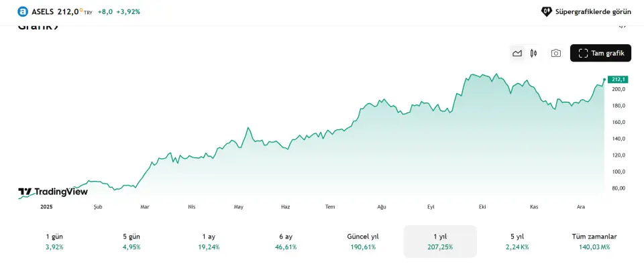
Task: Take a chart snapshot with camera icon
Action: (x=555, y=53)
